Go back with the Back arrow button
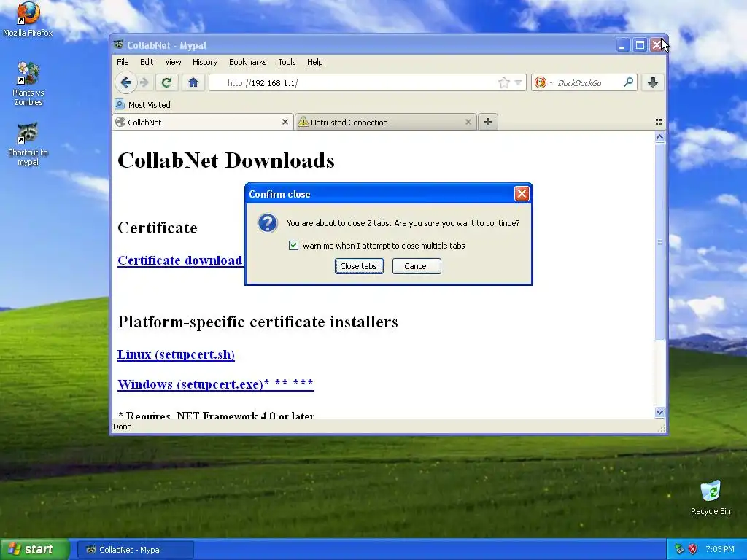The height and width of the screenshot is (560, 747). tap(125, 83)
